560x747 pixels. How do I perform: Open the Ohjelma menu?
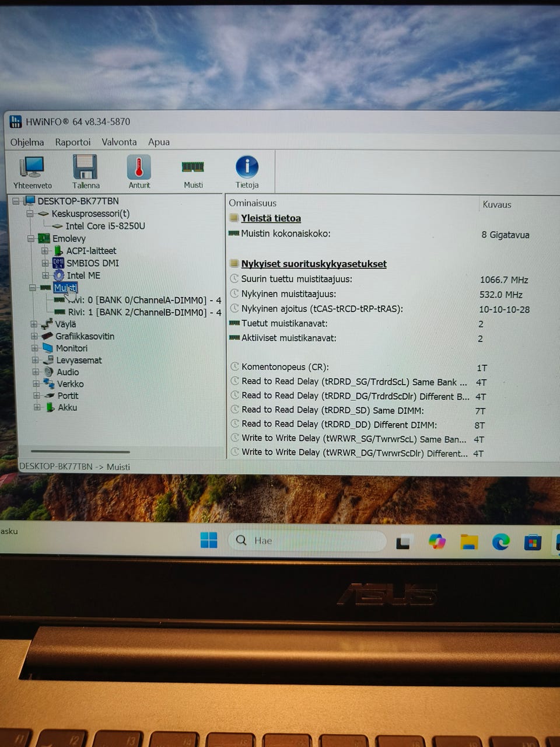pos(27,142)
